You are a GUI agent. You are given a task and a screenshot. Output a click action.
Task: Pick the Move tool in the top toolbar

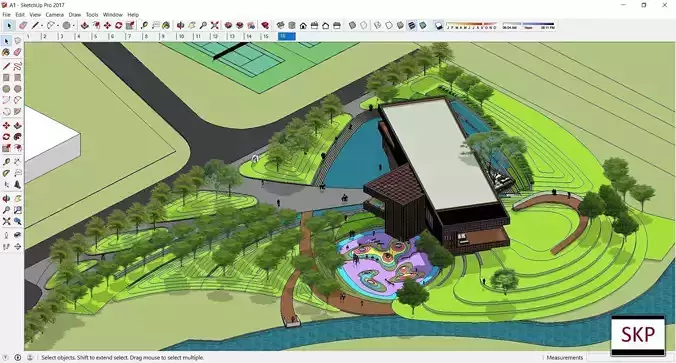(x=107, y=26)
